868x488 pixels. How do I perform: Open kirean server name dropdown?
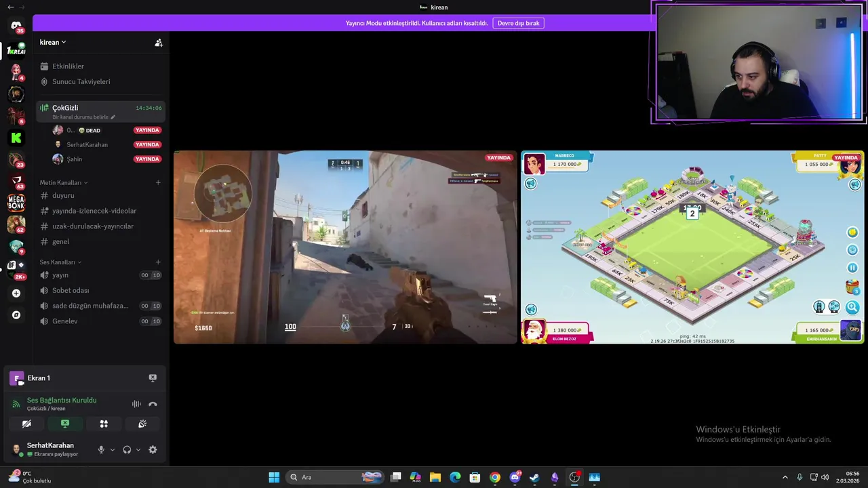(x=53, y=42)
